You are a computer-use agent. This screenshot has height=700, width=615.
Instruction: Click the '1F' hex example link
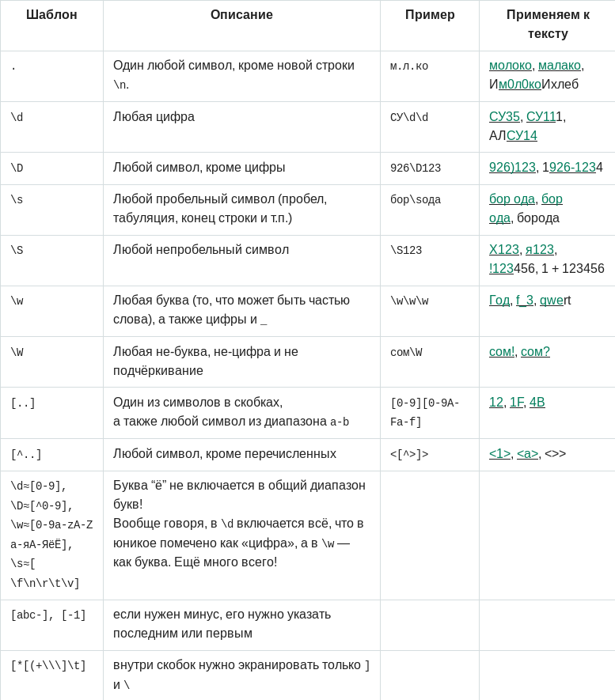(516, 403)
